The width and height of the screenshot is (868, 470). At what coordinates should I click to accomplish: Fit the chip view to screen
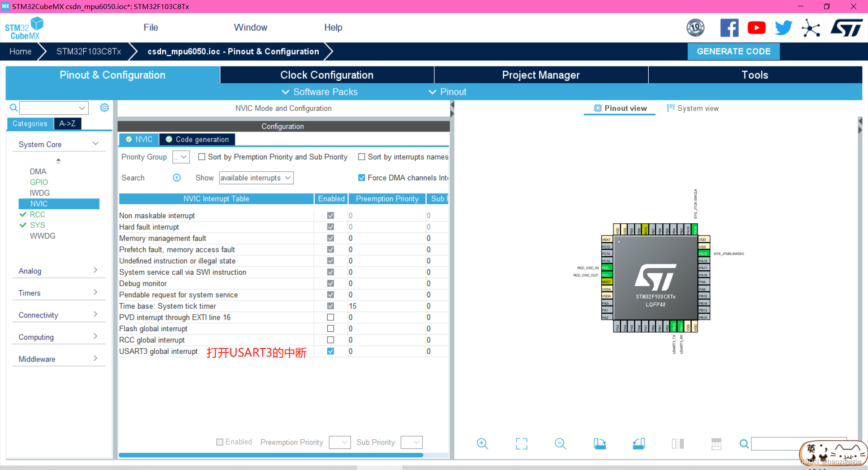click(x=521, y=444)
